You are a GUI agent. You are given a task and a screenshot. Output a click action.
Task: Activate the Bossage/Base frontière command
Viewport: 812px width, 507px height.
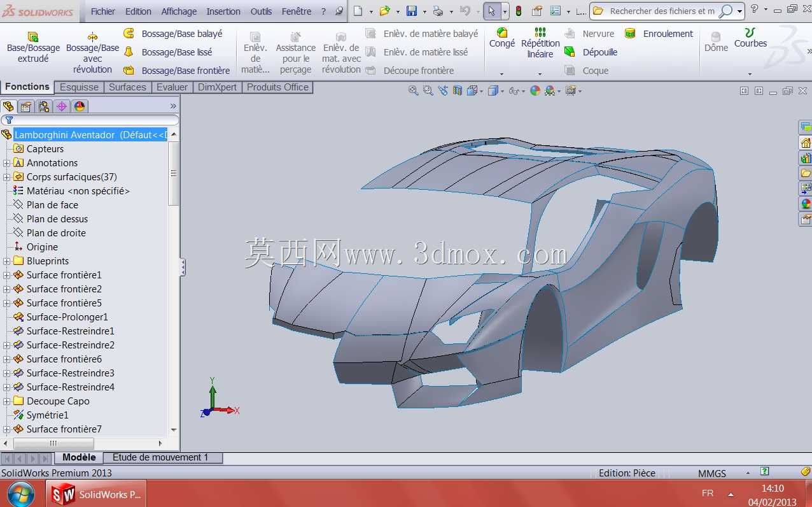(x=177, y=71)
